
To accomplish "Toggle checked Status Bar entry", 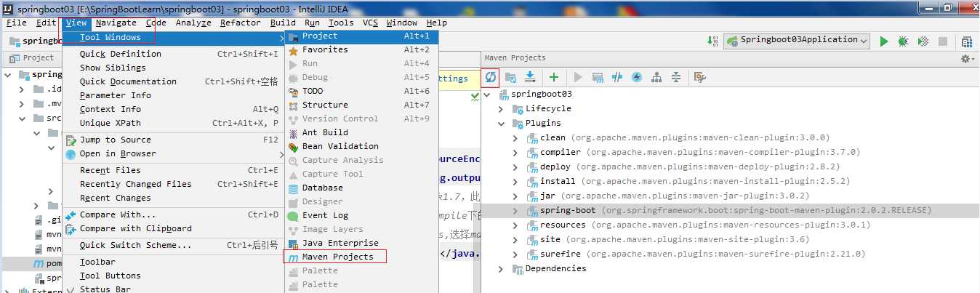I will coord(172,289).
